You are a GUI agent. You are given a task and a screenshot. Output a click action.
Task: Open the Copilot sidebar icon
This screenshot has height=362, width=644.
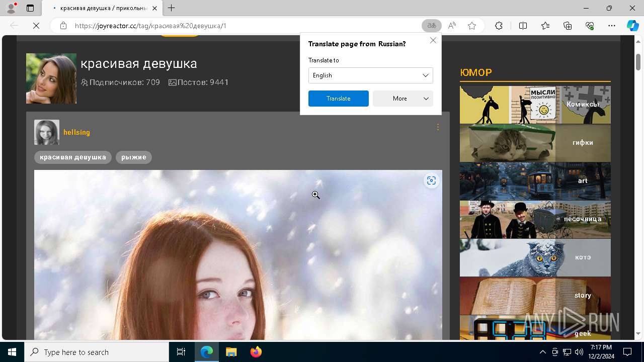632,26
